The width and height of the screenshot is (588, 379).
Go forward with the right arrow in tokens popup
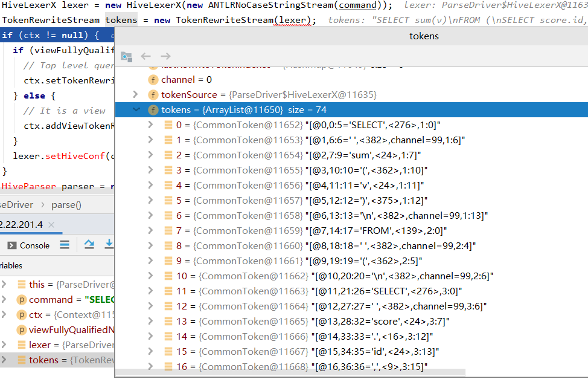(x=165, y=56)
